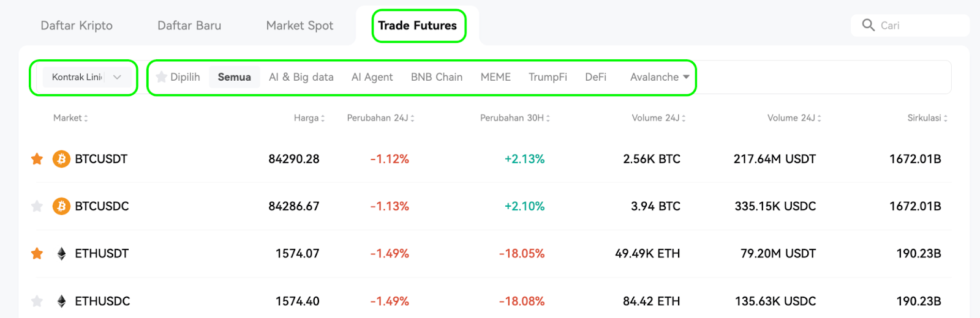Click the Ethereum icon beside ETHUSDT
Image resolution: width=980 pixels, height=318 pixels.
coord(61,254)
